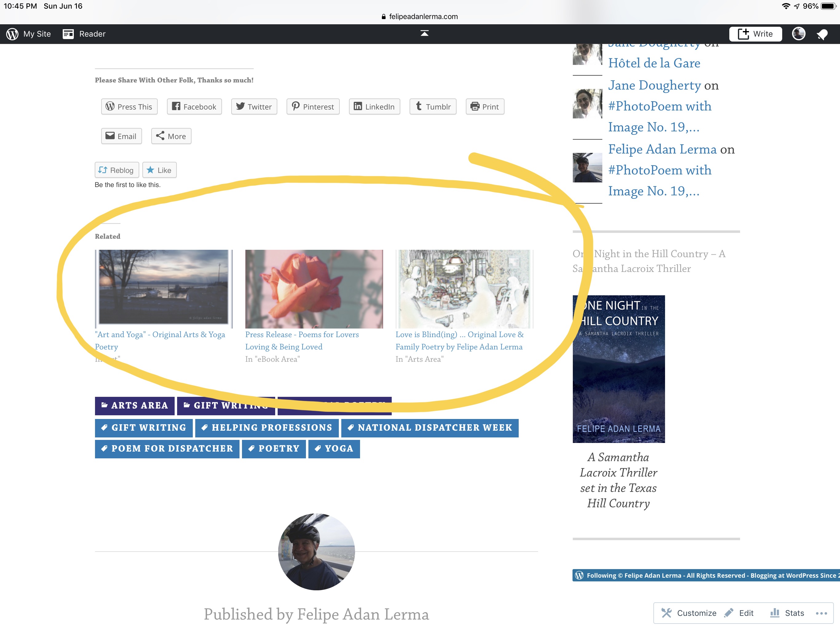Click the Write new post button
Image resolution: width=840 pixels, height=630 pixels.
[x=755, y=34]
